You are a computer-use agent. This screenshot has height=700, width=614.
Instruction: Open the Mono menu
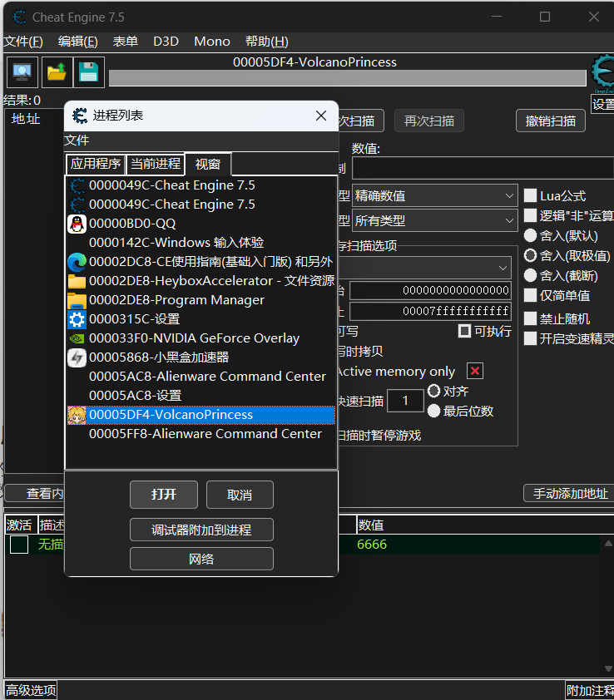(212, 42)
